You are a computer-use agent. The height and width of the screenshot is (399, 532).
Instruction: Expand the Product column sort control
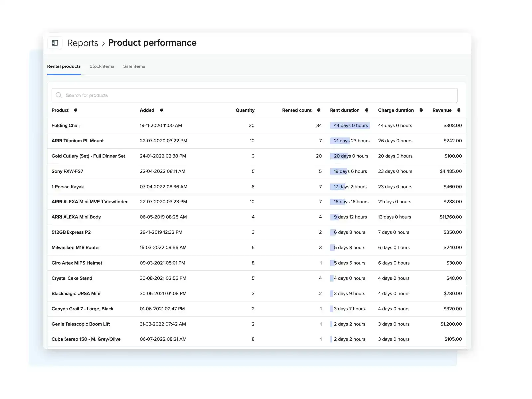(75, 110)
